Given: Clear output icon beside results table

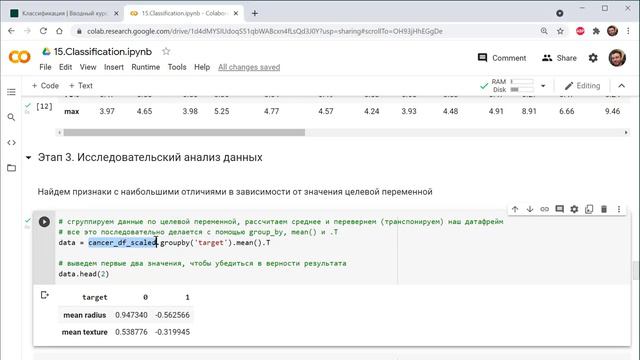Looking at the screenshot, I should tap(44, 295).
